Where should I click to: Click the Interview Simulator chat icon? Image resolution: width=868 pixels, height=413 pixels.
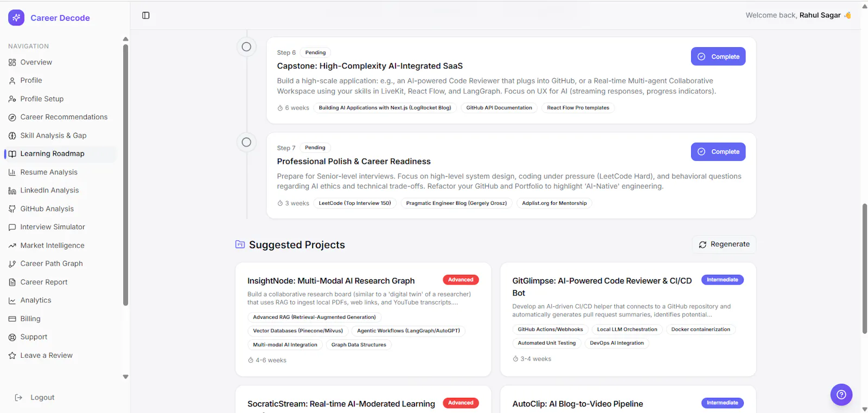pos(12,227)
